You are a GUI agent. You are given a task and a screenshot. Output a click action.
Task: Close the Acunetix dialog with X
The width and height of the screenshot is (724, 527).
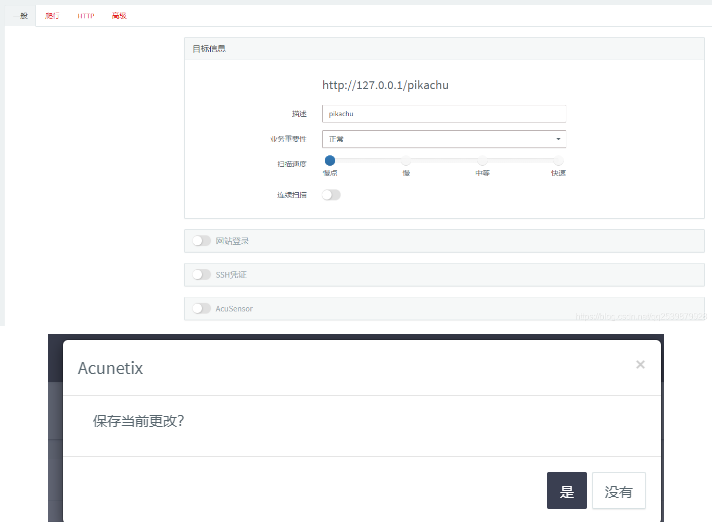[640, 364]
